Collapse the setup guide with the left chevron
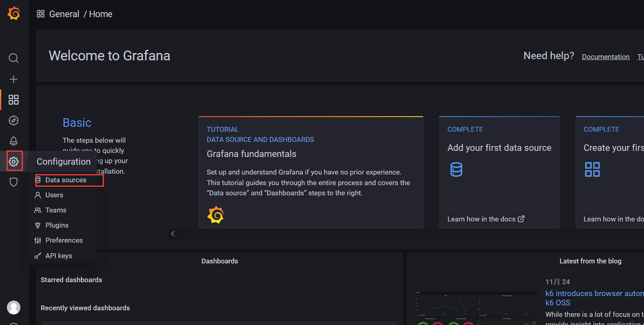 pyautogui.click(x=173, y=234)
